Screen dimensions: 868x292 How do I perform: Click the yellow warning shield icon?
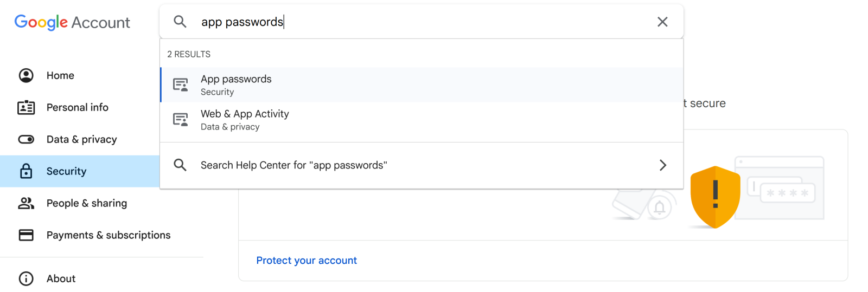coord(715,196)
